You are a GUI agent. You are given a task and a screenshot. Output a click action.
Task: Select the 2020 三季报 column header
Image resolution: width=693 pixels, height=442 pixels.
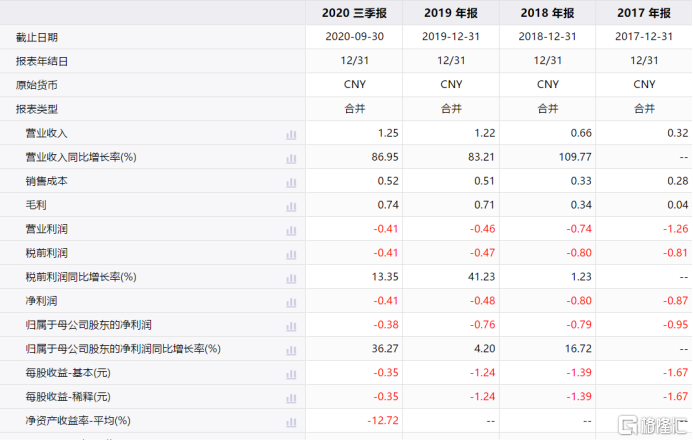pyautogui.click(x=355, y=13)
